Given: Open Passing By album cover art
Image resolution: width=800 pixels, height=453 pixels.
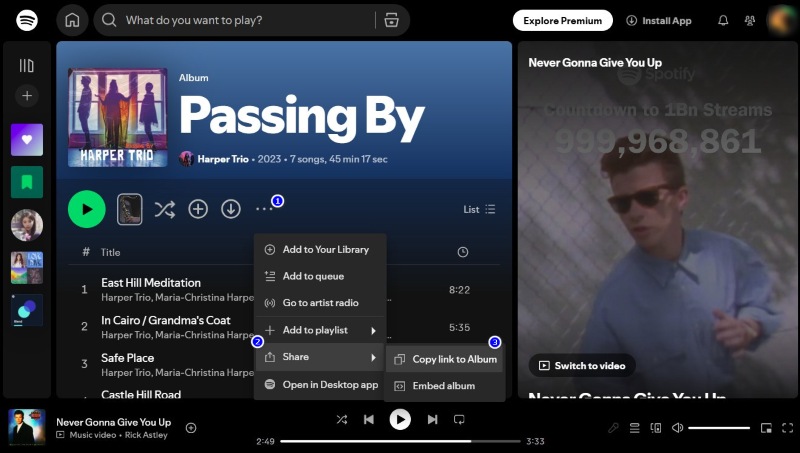Looking at the screenshot, I should [x=118, y=117].
